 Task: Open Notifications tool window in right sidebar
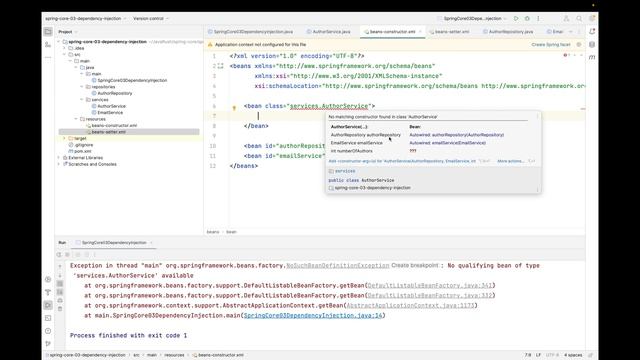[x=592, y=31]
